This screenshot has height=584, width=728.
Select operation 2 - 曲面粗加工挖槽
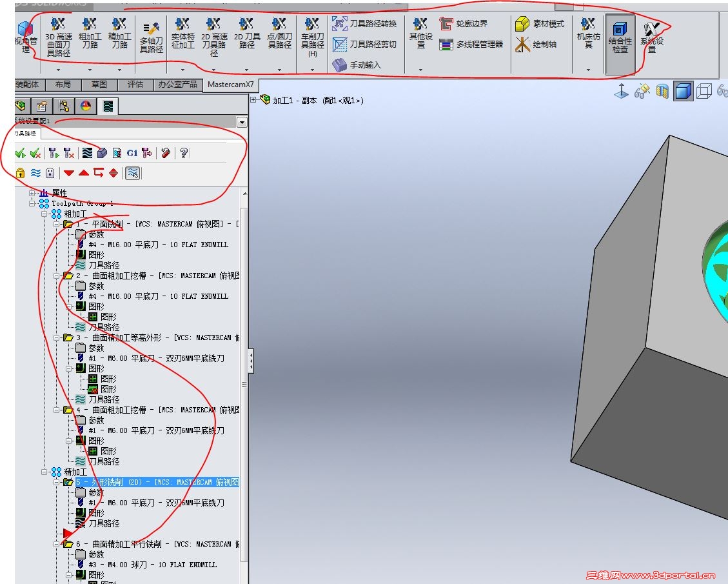coord(158,276)
